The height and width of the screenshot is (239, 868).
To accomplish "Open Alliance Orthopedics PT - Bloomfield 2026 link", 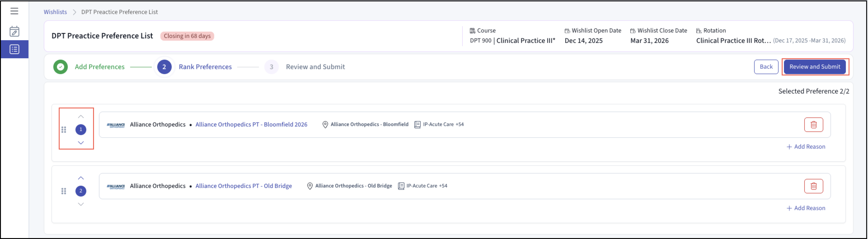I will pyautogui.click(x=251, y=125).
